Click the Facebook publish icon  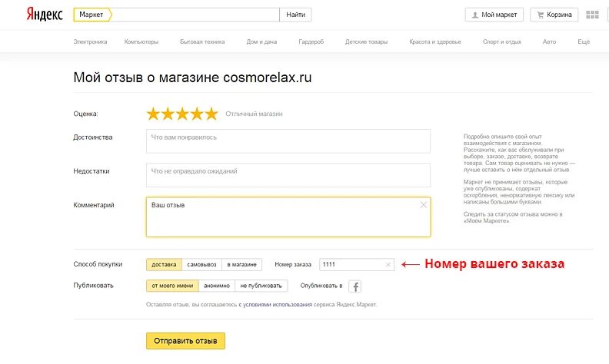pyautogui.click(x=355, y=286)
